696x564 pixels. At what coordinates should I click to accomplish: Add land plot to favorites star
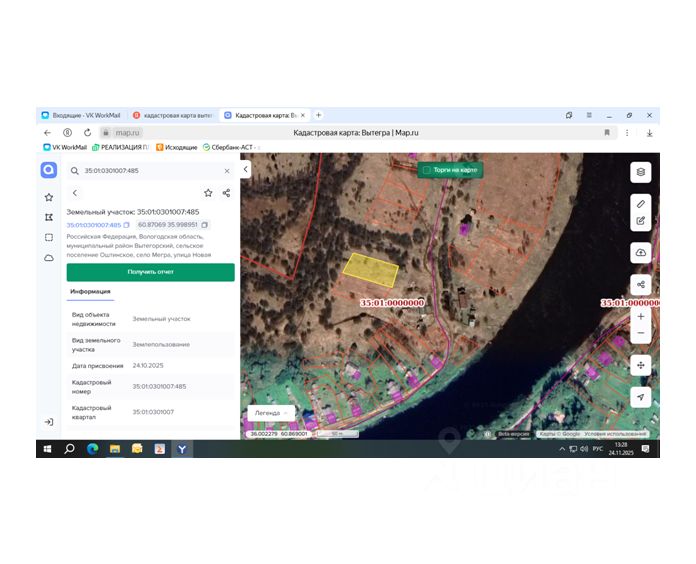(208, 193)
